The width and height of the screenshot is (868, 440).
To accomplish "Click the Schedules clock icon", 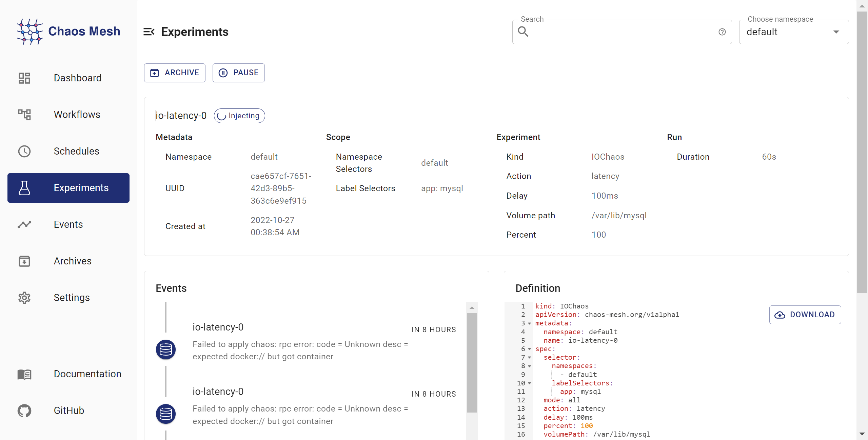I will point(24,151).
